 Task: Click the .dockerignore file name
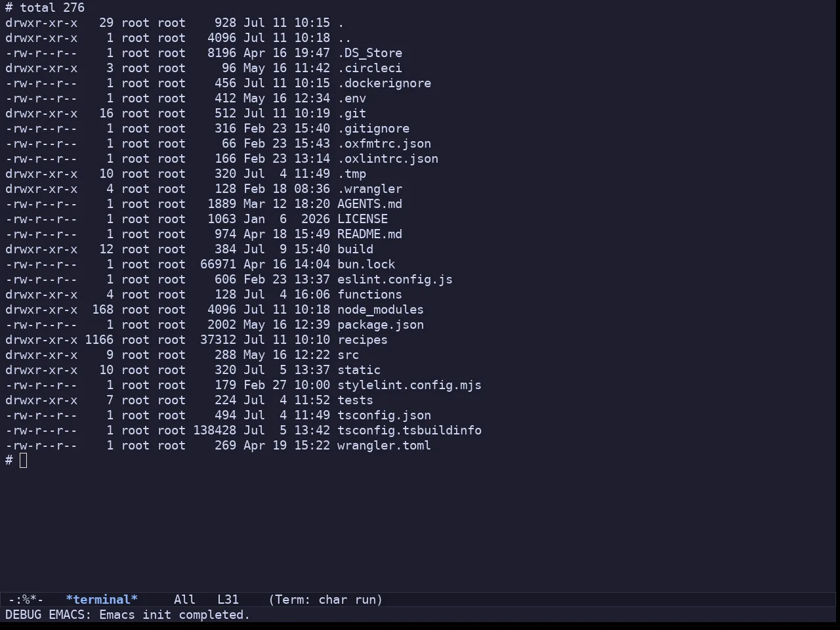click(x=384, y=83)
